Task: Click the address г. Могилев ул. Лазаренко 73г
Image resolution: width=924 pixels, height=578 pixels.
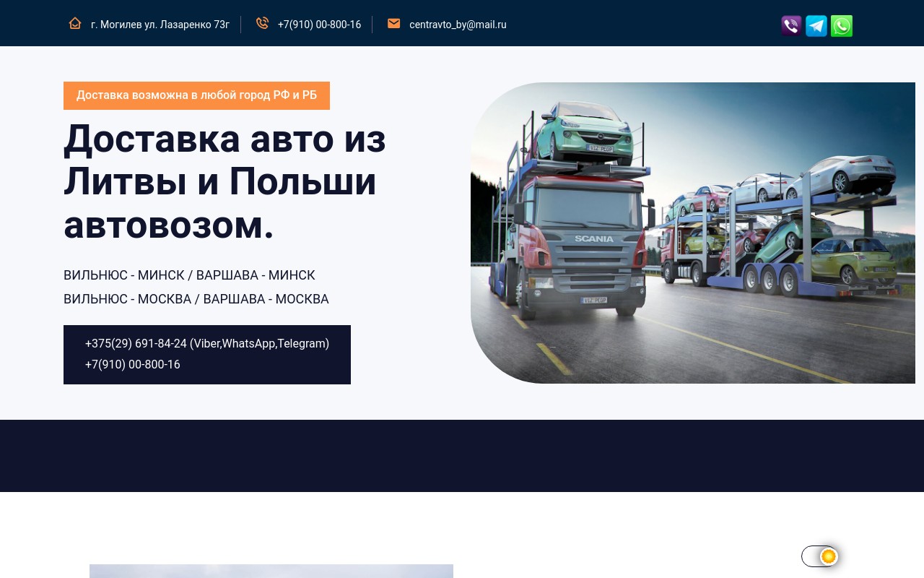Action: 160,25
